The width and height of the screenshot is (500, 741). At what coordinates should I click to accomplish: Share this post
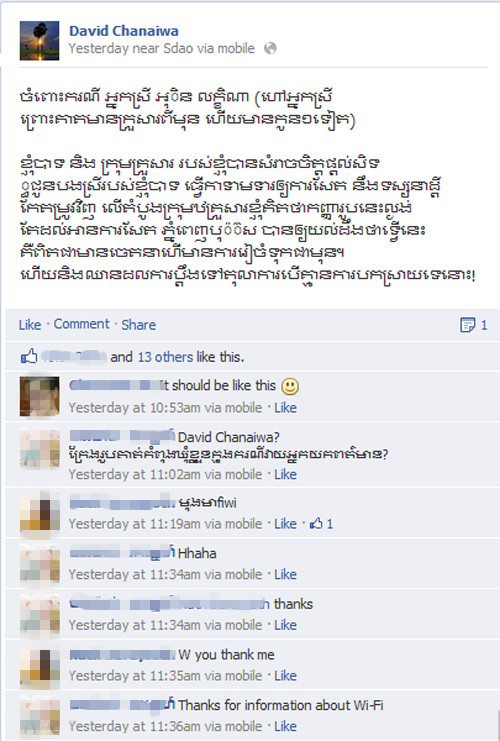point(138,325)
